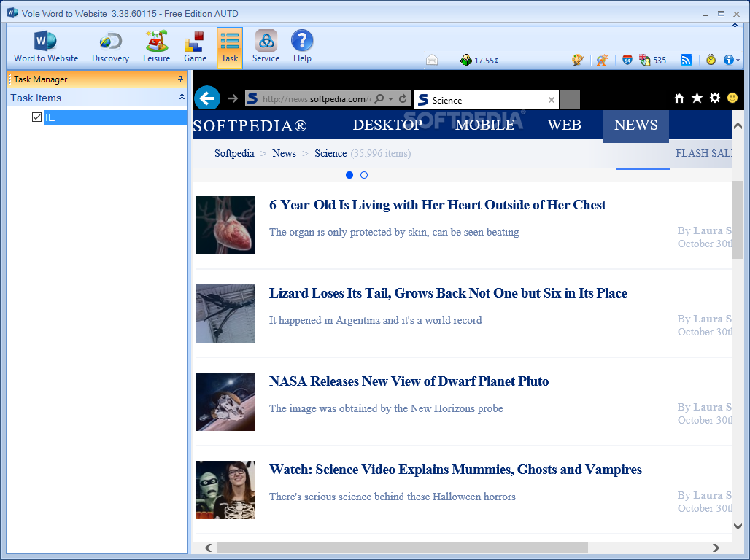This screenshot has width=750, height=560.
Task: Open the WEB site menu
Action: click(564, 125)
